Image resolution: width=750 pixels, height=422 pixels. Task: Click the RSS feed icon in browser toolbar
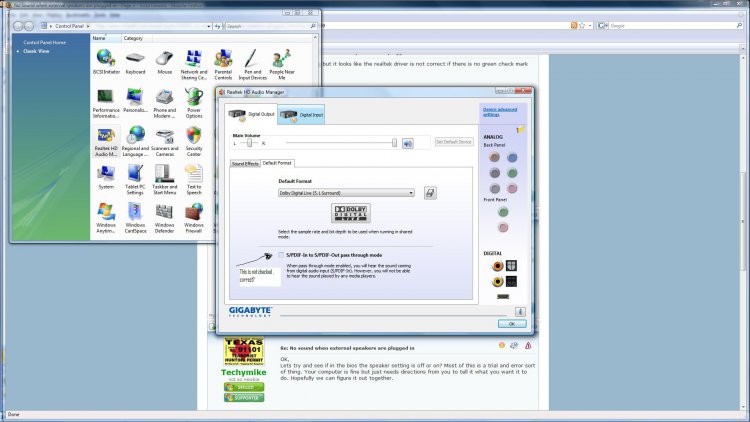point(574,25)
